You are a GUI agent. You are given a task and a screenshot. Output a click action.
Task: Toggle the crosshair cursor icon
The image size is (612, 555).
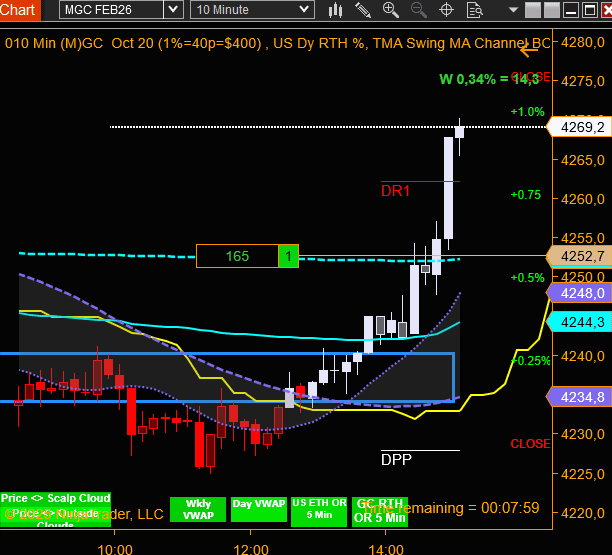point(446,10)
